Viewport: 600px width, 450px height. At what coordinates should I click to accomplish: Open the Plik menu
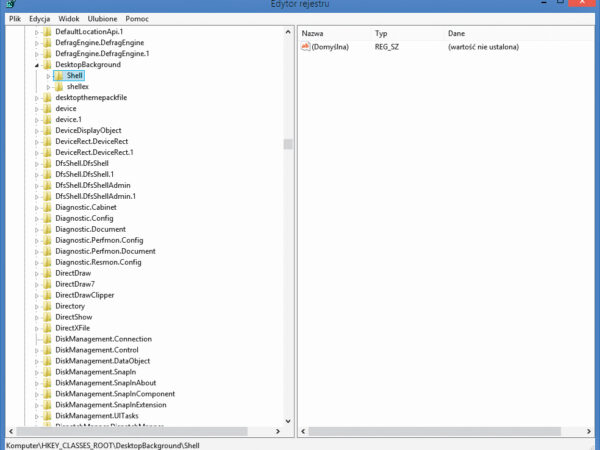click(x=15, y=19)
